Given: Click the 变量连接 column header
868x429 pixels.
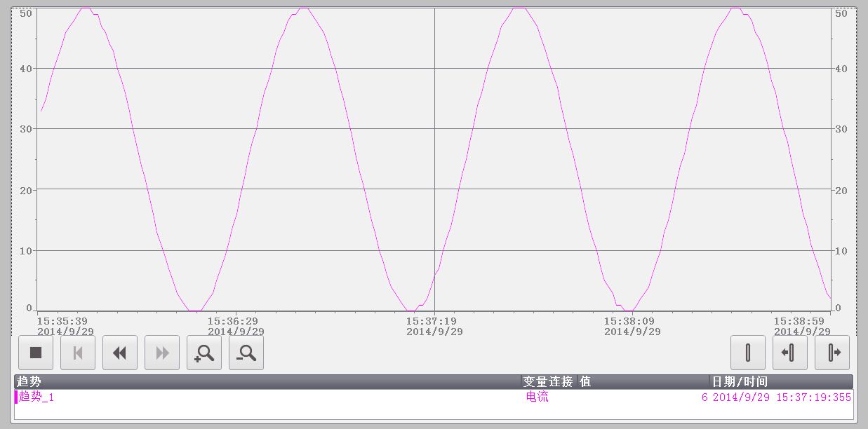Looking at the screenshot, I should (549, 381).
